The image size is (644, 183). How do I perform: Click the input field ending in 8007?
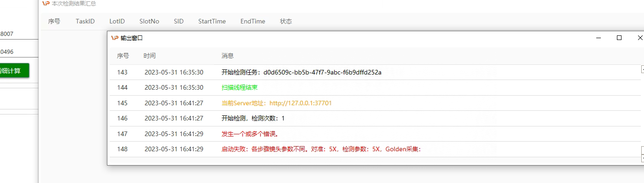tap(19, 34)
